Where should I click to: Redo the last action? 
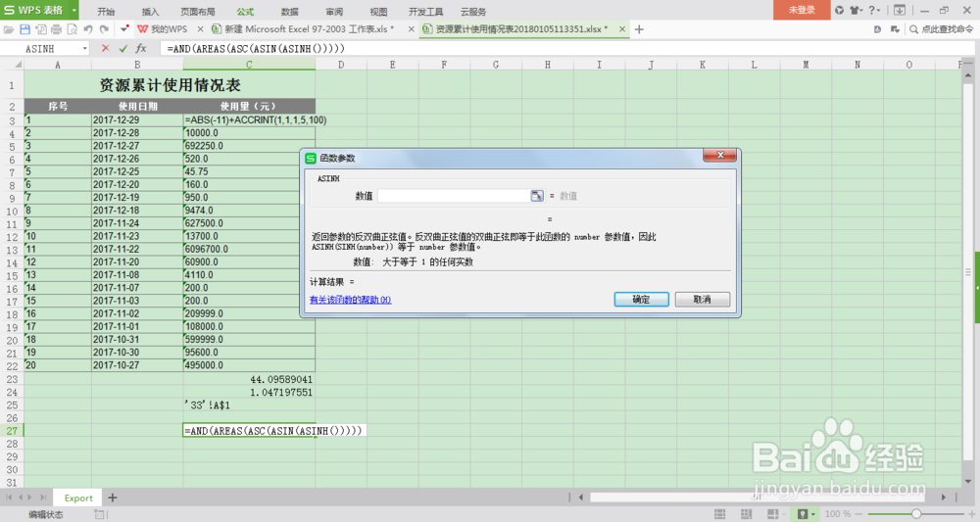coord(104,29)
